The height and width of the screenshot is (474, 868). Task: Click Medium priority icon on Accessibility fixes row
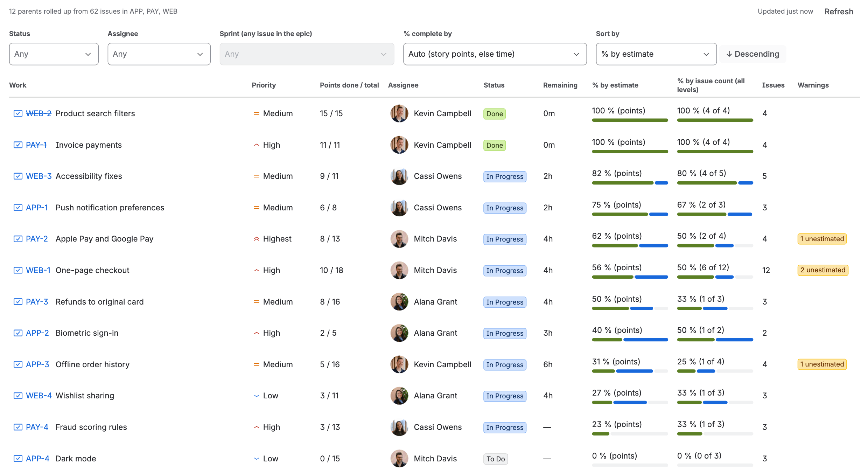(x=257, y=176)
